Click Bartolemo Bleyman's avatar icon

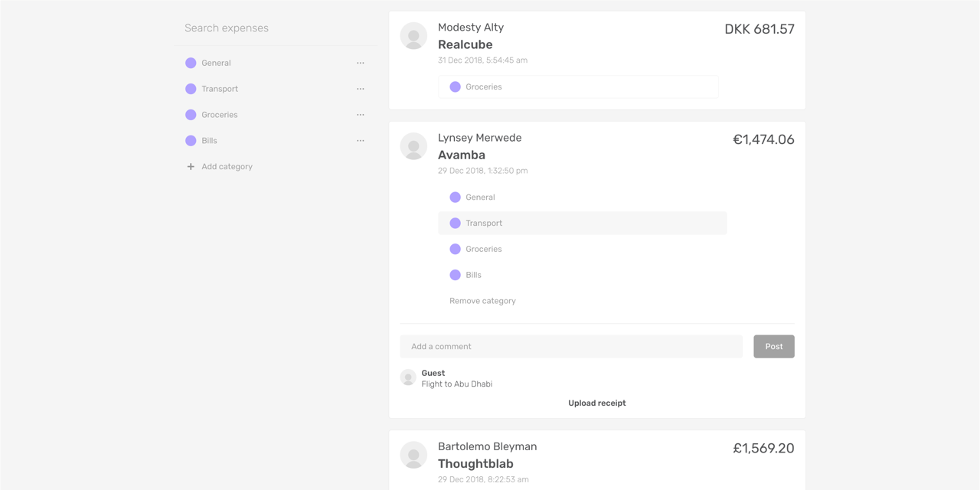pos(413,455)
